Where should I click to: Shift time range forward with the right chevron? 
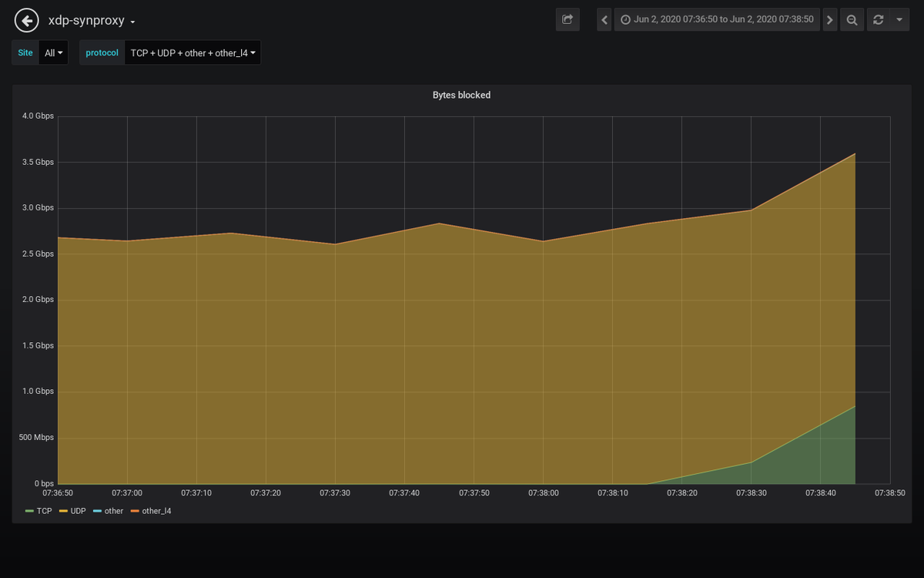829,19
